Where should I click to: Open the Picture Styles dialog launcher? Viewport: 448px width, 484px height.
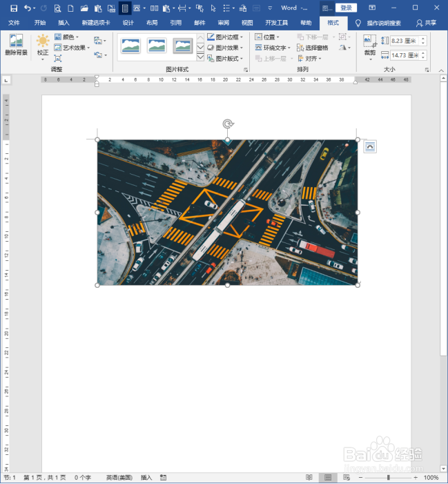[246, 70]
